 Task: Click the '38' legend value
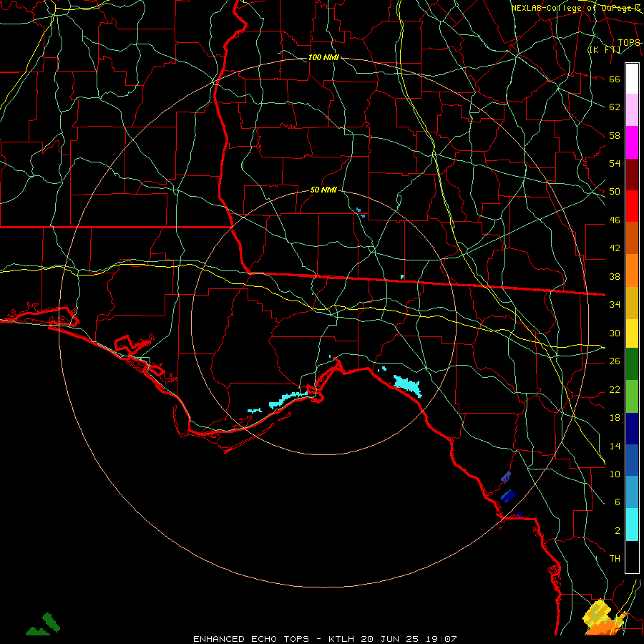(615, 276)
